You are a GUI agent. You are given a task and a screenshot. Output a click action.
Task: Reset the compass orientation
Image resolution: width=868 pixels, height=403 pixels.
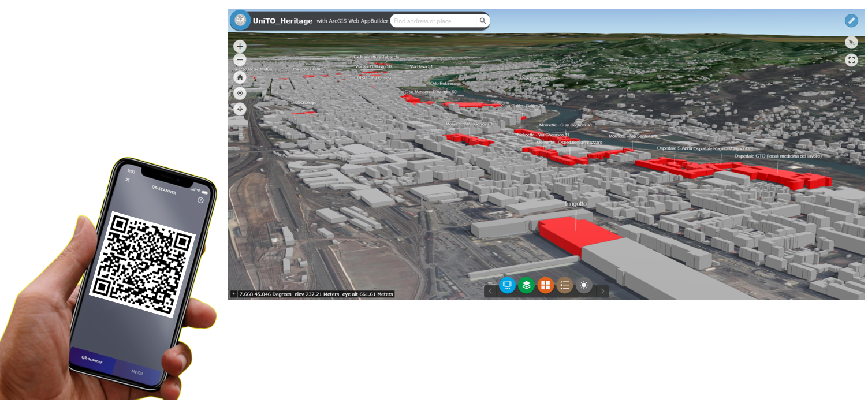(x=851, y=42)
